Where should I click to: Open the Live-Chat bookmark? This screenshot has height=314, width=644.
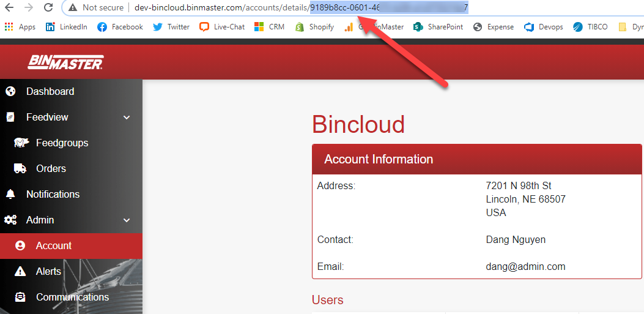pyautogui.click(x=222, y=27)
